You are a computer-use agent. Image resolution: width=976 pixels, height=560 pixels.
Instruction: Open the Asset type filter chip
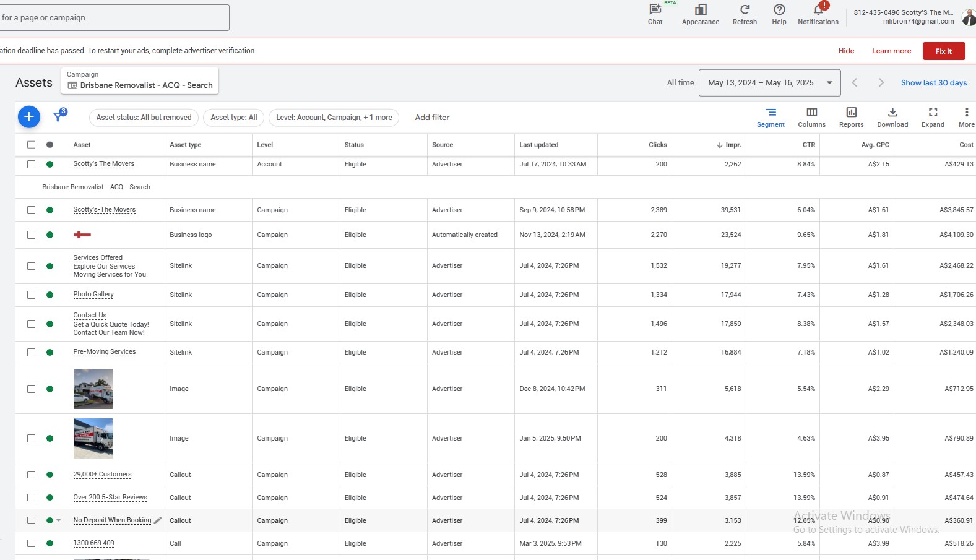point(234,118)
